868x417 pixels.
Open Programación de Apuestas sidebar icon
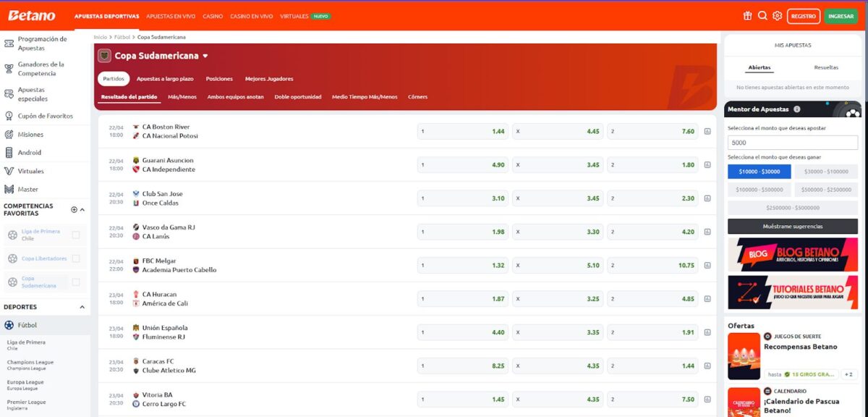tap(9, 43)
